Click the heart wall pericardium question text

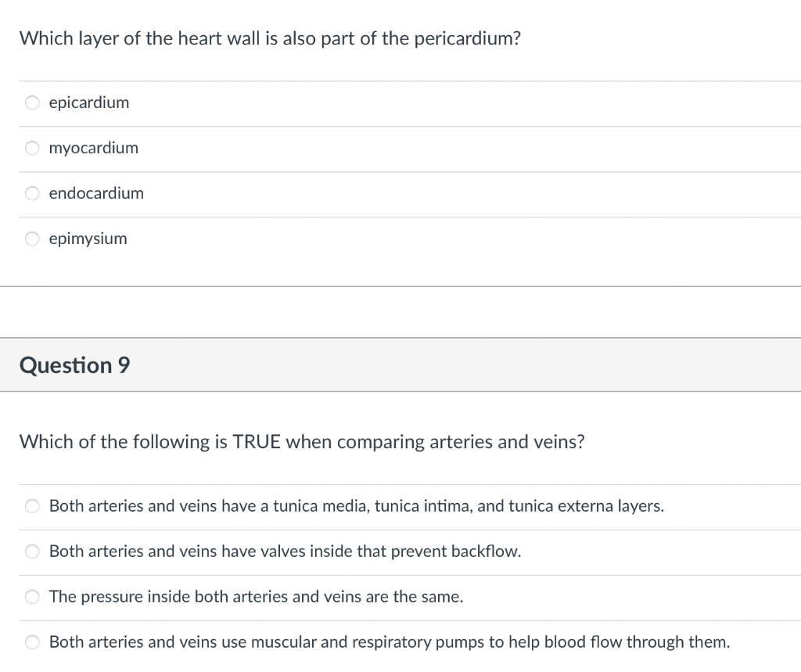[x=270, y=38]
